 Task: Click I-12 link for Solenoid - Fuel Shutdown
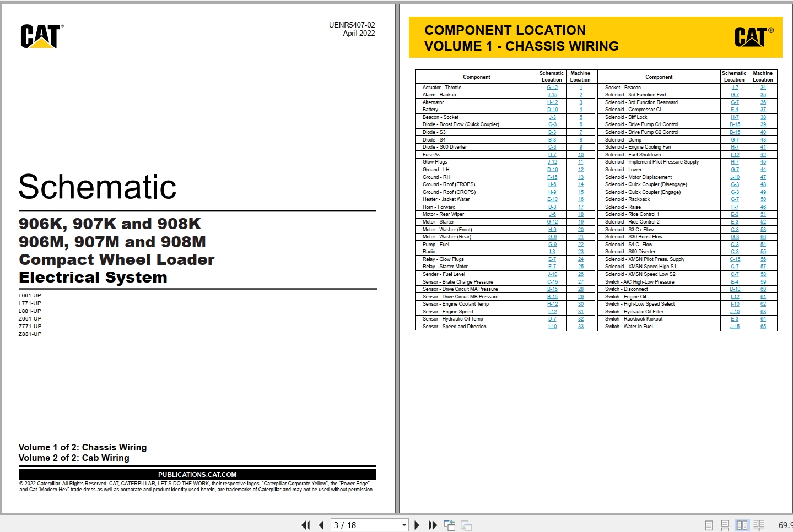click(735, 155)
